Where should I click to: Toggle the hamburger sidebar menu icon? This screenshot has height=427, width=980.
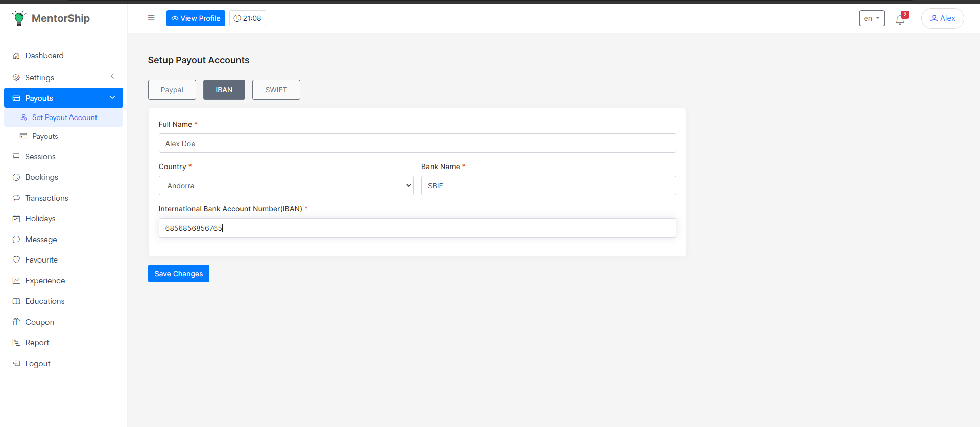[151, 18]
